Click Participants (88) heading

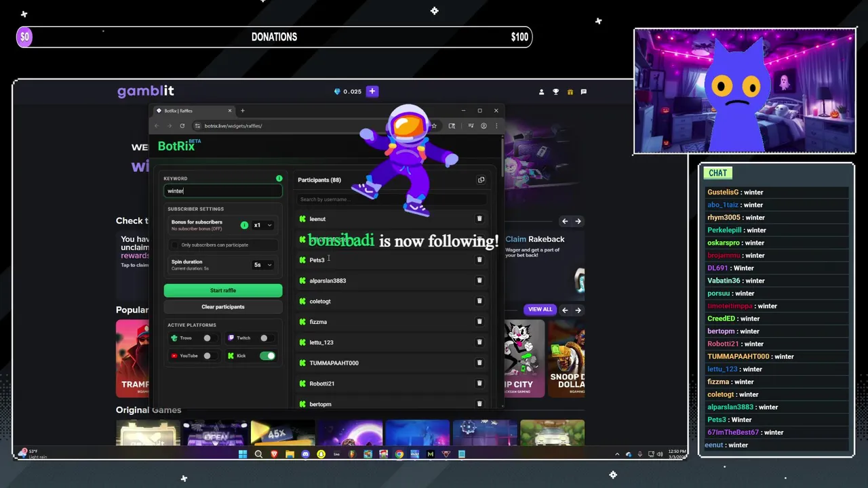point(319,180)
